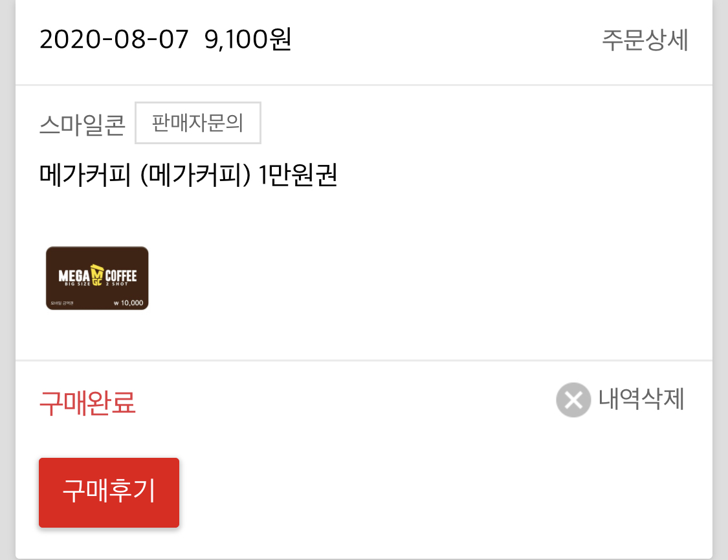Click the 구매완료 purchase status text
This screenshot has width=728, height=560.
click(x=87, y=403)
